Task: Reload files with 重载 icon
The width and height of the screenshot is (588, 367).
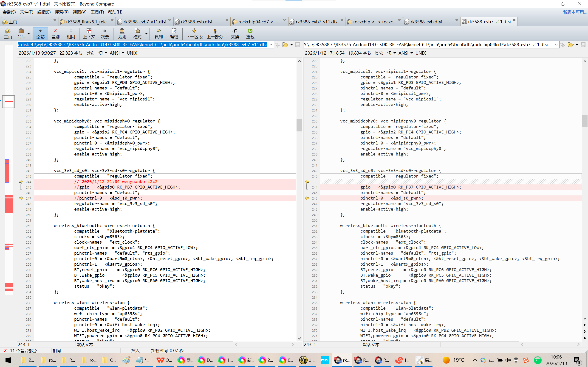Action: point(250,33)
